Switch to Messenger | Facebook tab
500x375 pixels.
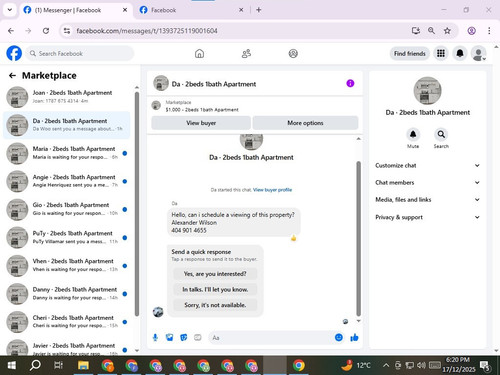click(75, 10)
